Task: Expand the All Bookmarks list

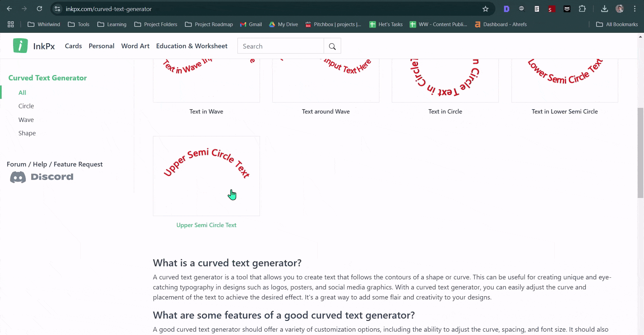Action: tap(617, 24)
